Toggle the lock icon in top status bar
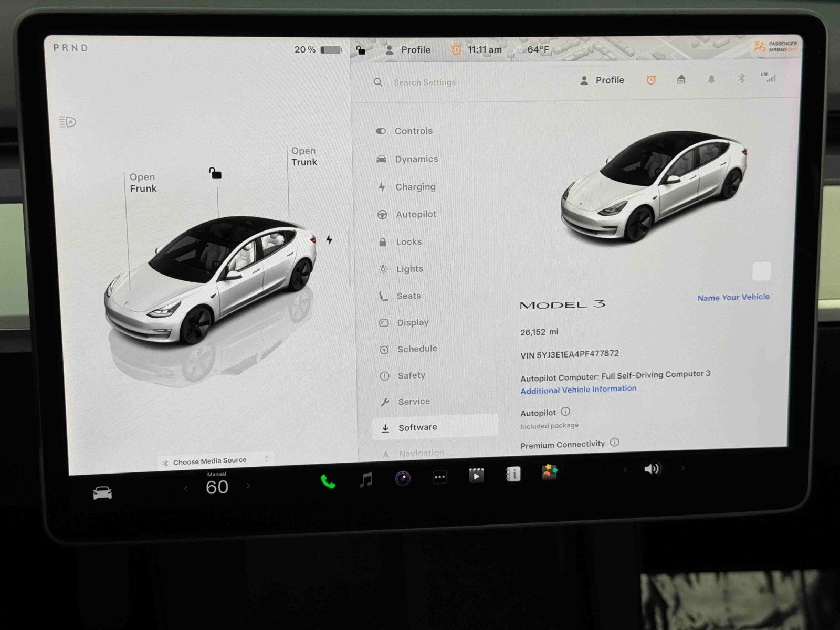The image size is (840, 630). [x=361, y=50]
